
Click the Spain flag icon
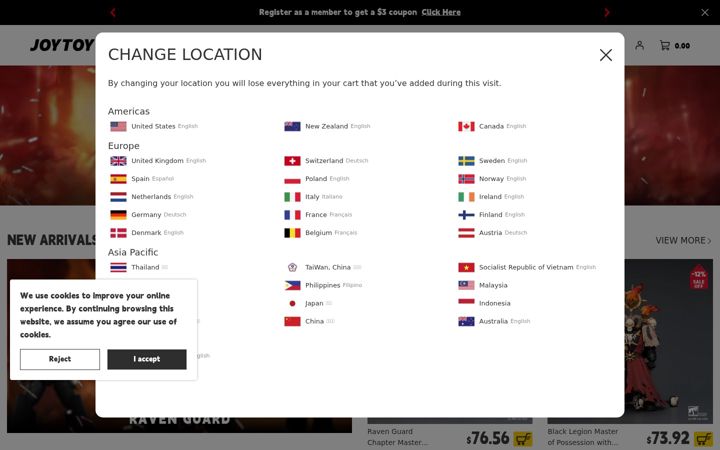pyautogui.click(x=118, y=179)
